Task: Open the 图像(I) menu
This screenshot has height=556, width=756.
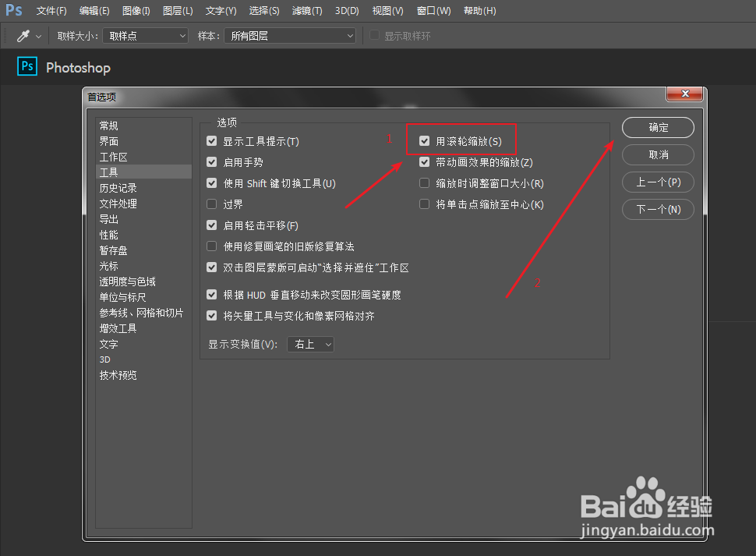Action: coord(136,11)
